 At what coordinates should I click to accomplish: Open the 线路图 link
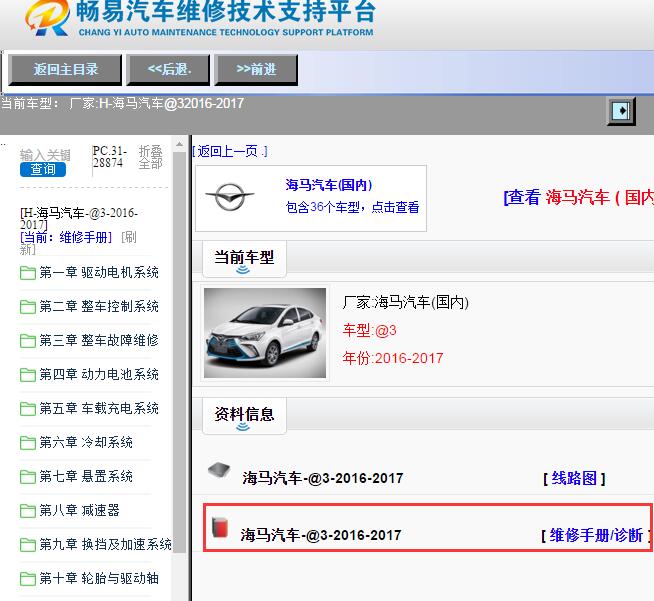(x=574, y=478)
